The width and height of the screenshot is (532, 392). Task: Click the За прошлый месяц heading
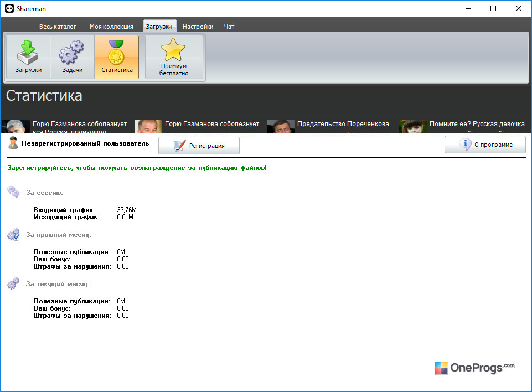(x=58, y=235)
